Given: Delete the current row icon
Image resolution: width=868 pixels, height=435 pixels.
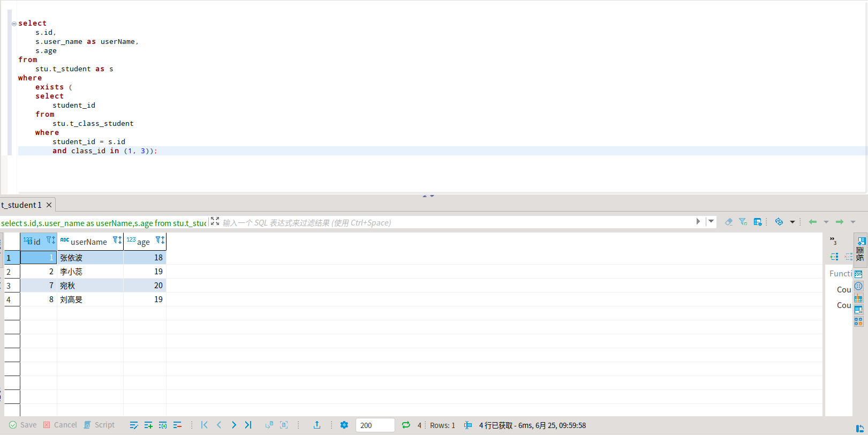Looking at the screenshot, I should (177, 425).
